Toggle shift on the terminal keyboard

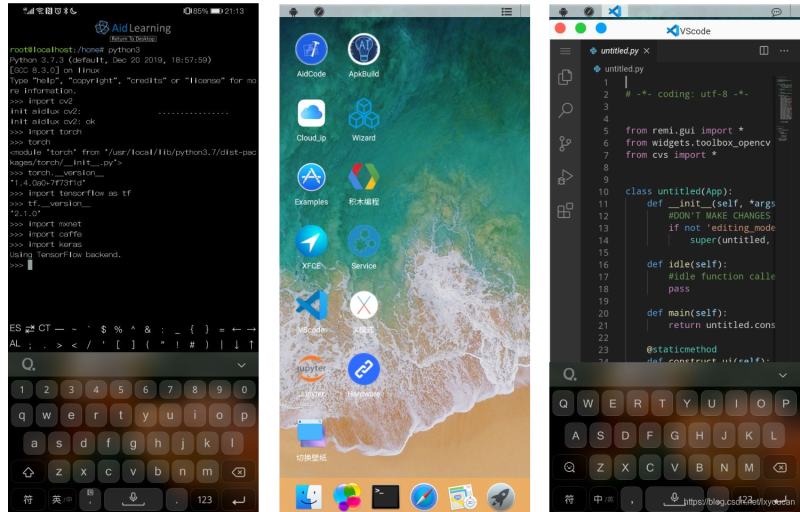point(28,472)
